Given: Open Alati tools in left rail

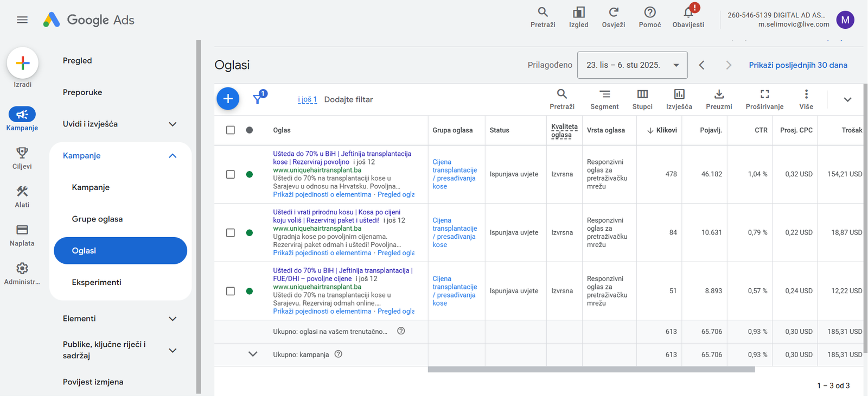Looking at the screenshot, I should [x=22, y=197].
